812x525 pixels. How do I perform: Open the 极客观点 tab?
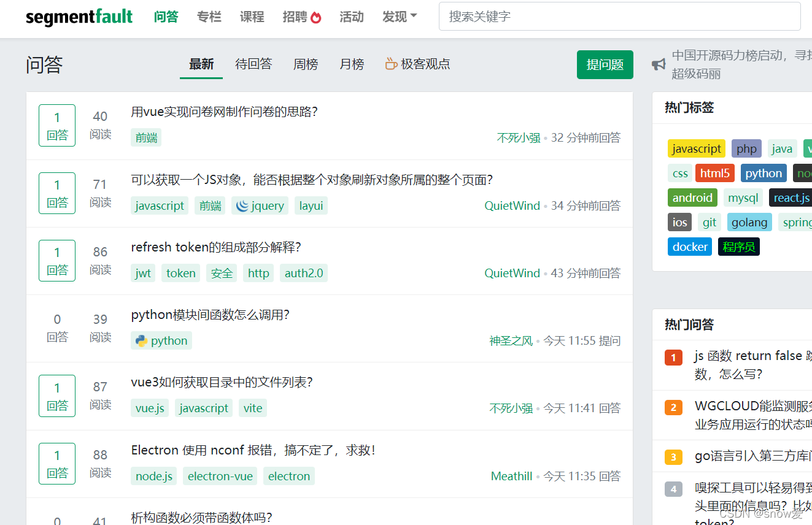click(418, 64)
